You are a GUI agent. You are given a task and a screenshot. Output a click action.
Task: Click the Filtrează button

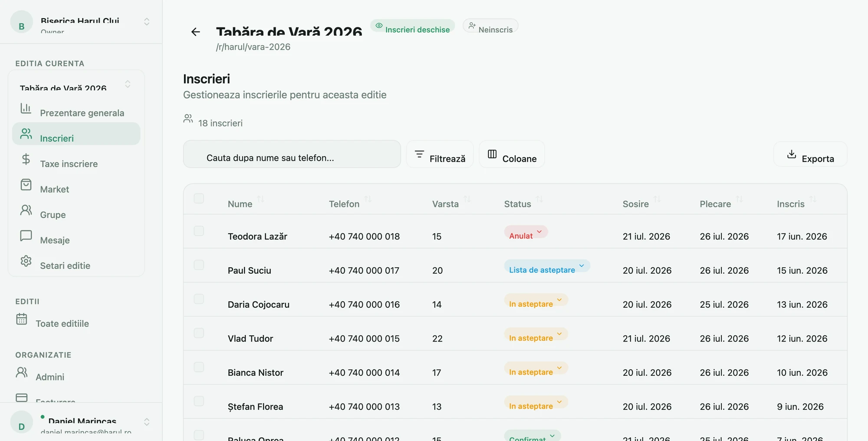[x=440, y=154]
